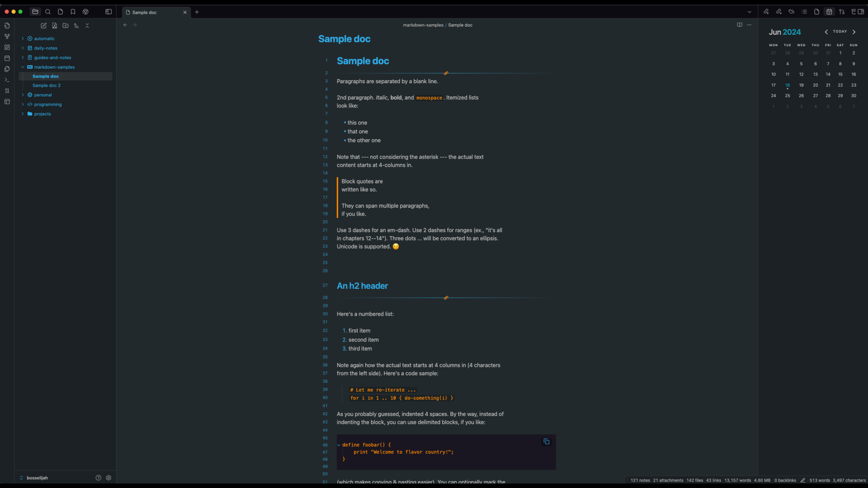The image size is (868, 488).
Task: Open graph view from ribbon
Action: tap(7, 37)
